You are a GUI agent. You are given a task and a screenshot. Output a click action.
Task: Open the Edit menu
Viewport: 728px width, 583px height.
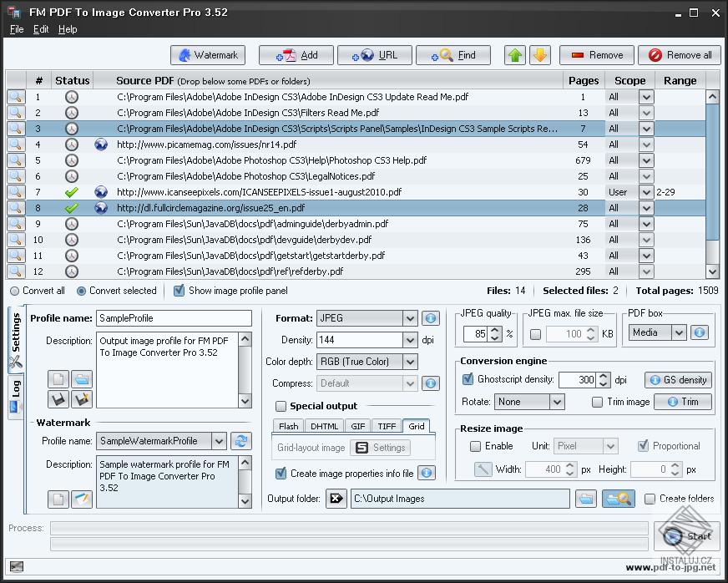(41, 29)
